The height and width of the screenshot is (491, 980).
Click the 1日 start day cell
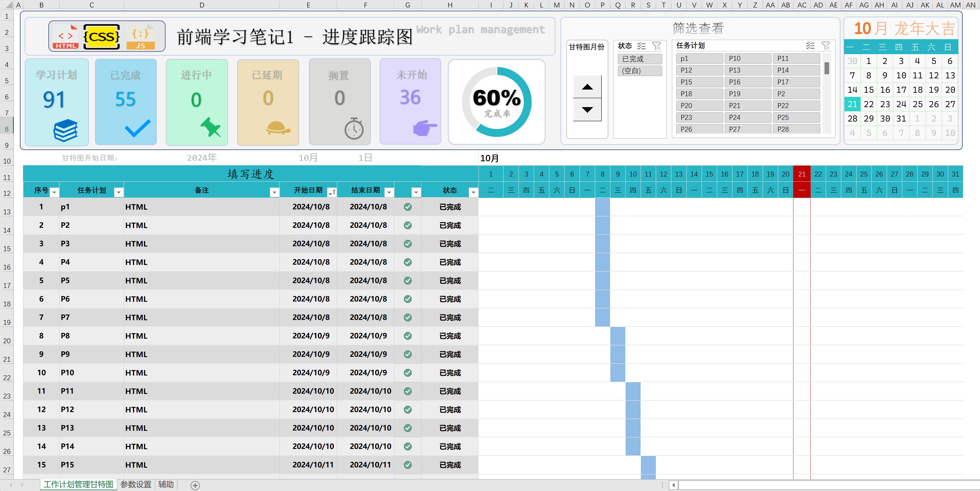[365, 158]
